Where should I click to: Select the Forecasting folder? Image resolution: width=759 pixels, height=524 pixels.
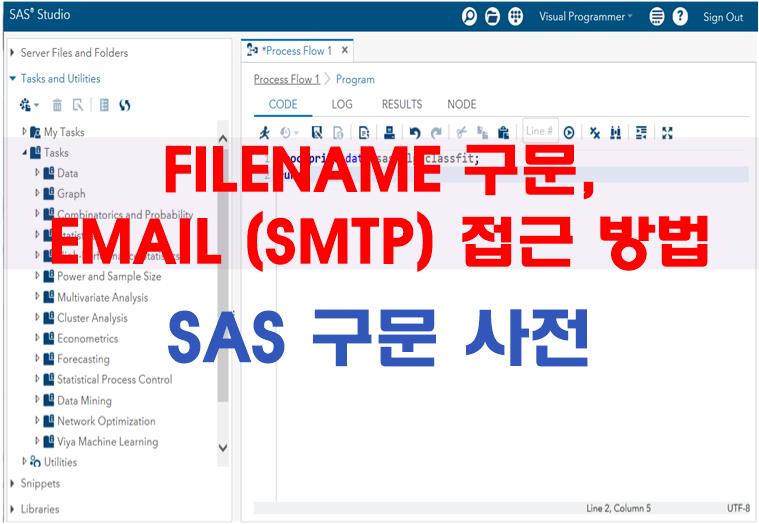pyautogui.click(x=83, y=359)
